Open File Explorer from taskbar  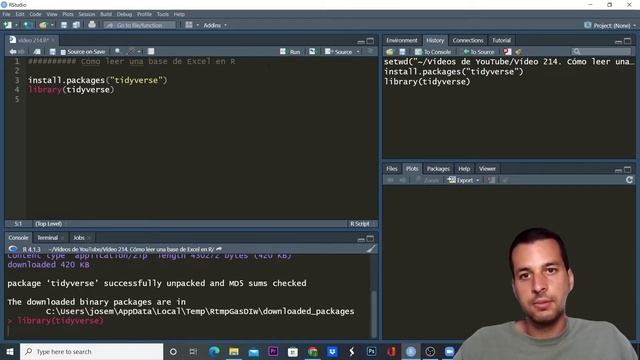pos(234,351)
